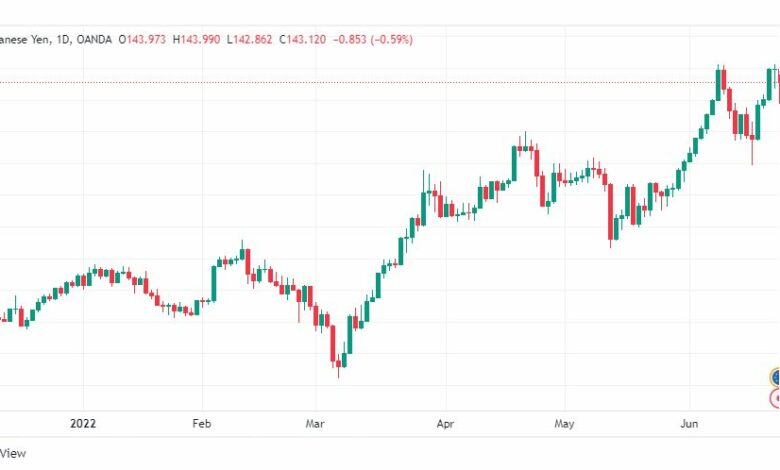The width and height of the screenshot is (780, 470).
Task: Click the open value O143.973
Action: coord(142,39)
